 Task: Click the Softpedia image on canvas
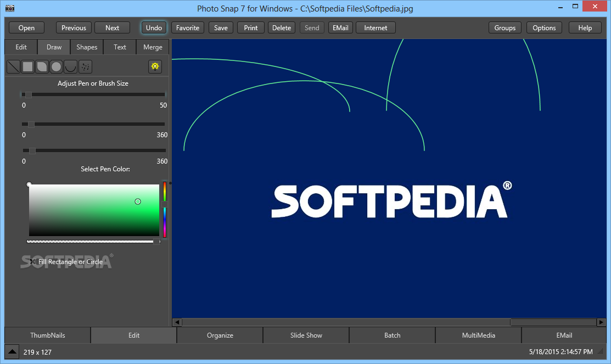point(389,178)
